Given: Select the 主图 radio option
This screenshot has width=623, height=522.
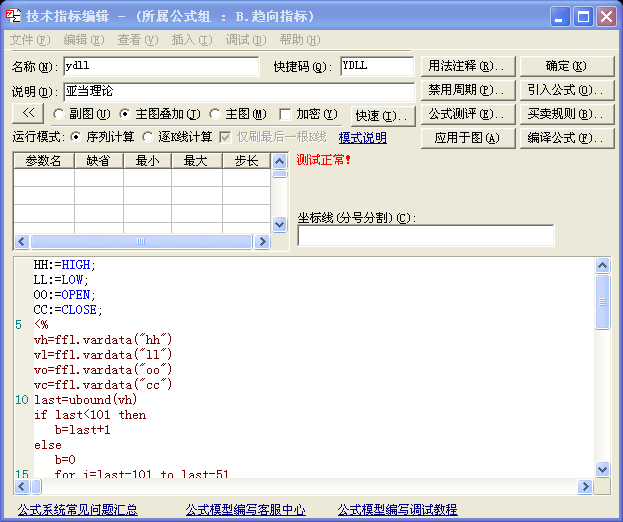Looking at the screenshot, I should [215, 114].
